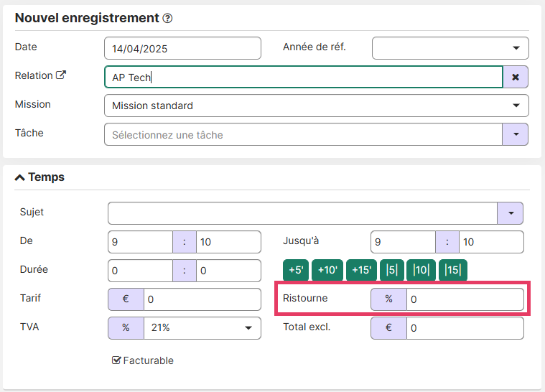Expand the Tâche selection arrow
This screenshot has height=392, width=545.
(x=515, y=134)
